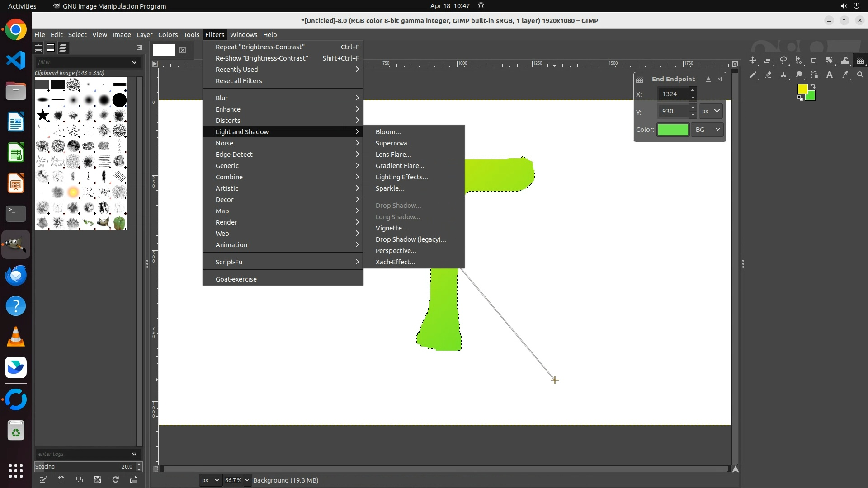Select the Move tool in the toolbox
This screenshot has width=868, height=488.
(753, 61)
